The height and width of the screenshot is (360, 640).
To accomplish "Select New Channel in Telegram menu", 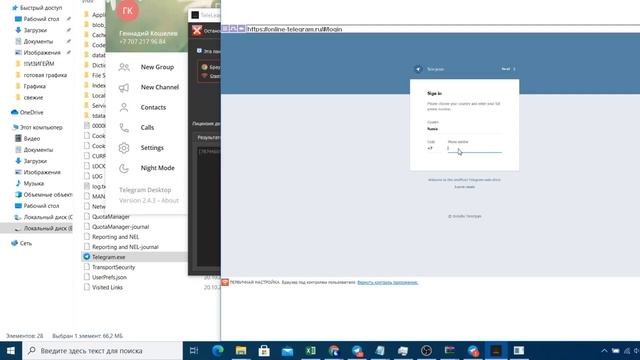I will (x=160, y=87).
